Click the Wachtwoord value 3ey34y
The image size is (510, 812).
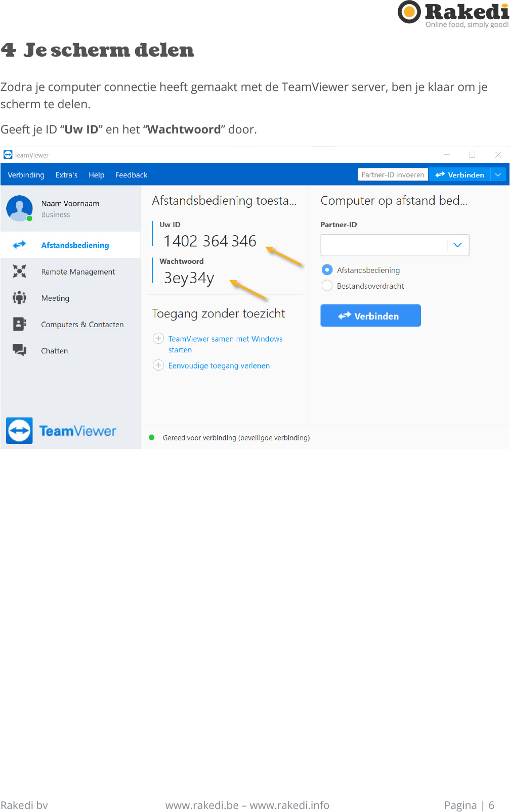tap(189, 278)
